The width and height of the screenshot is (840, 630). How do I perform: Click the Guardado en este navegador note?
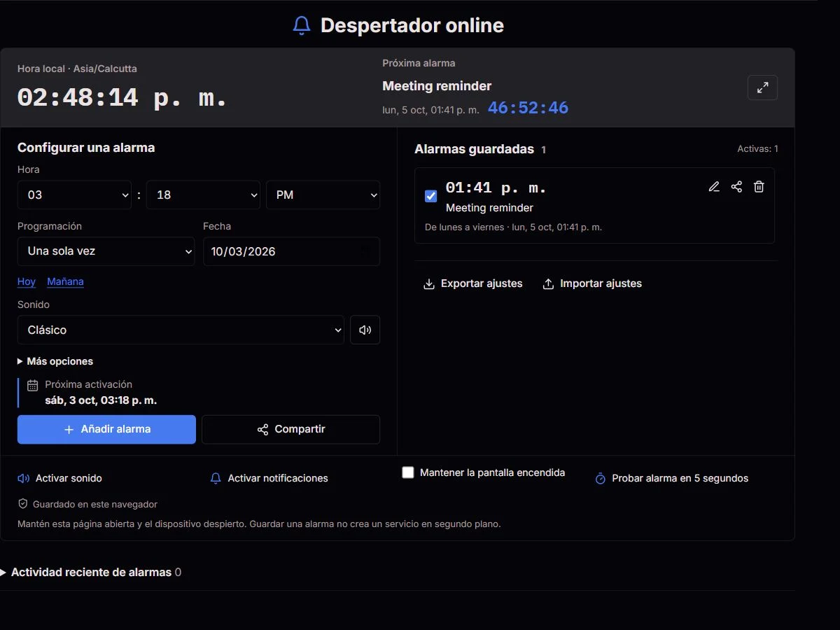pos(87,504)
